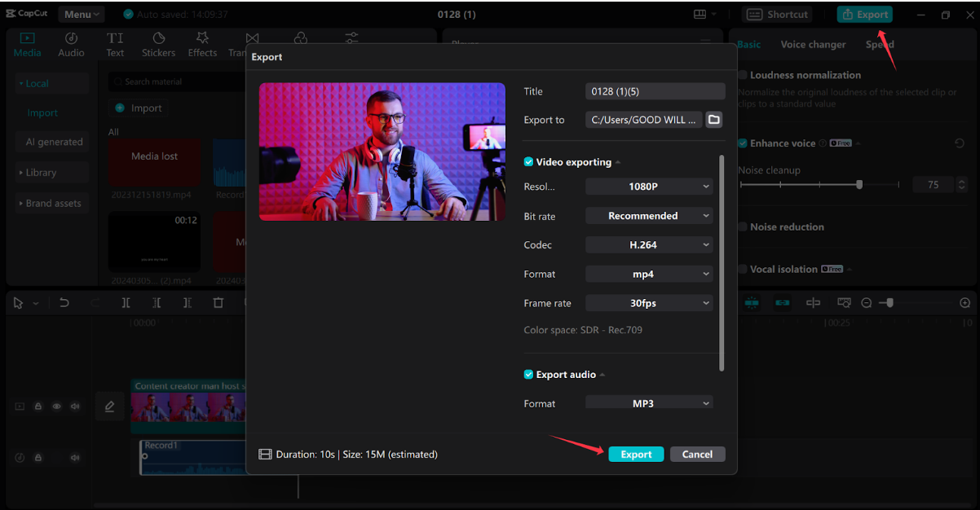980x510 pixels.
Task: Click the Delete right split tool
Action: pos(187,303)
